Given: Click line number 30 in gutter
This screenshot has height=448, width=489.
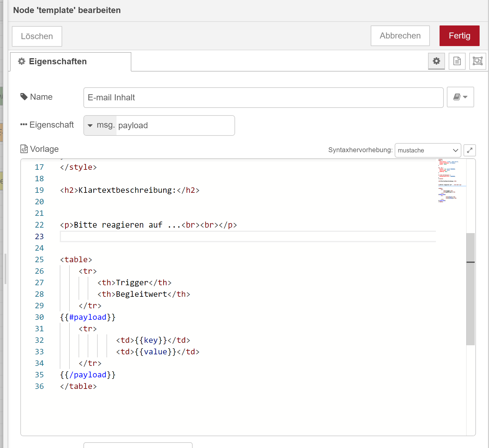Looking at the screenshot, I should (x=39, y=317).
